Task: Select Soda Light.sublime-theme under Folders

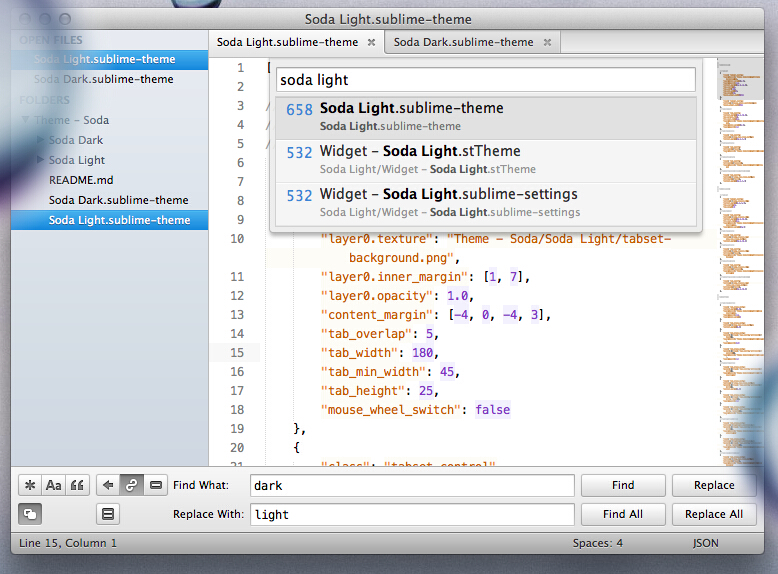Action: [x=110, y=220]
